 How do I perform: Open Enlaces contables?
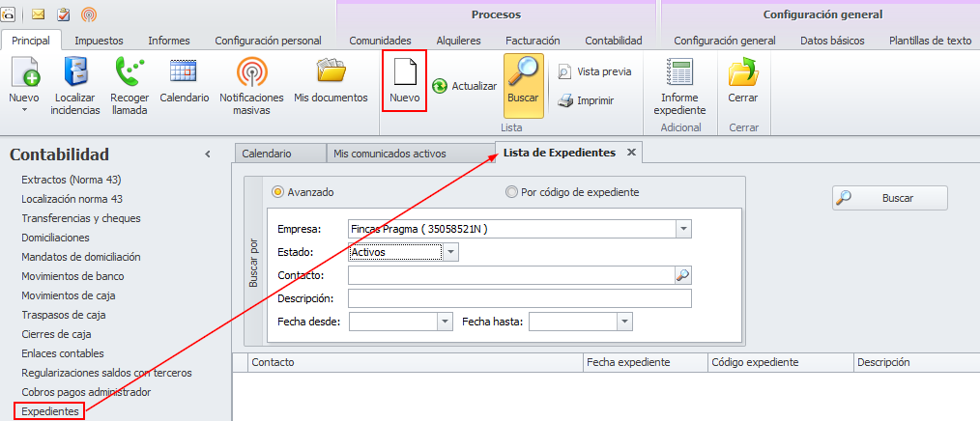(63, 353)
